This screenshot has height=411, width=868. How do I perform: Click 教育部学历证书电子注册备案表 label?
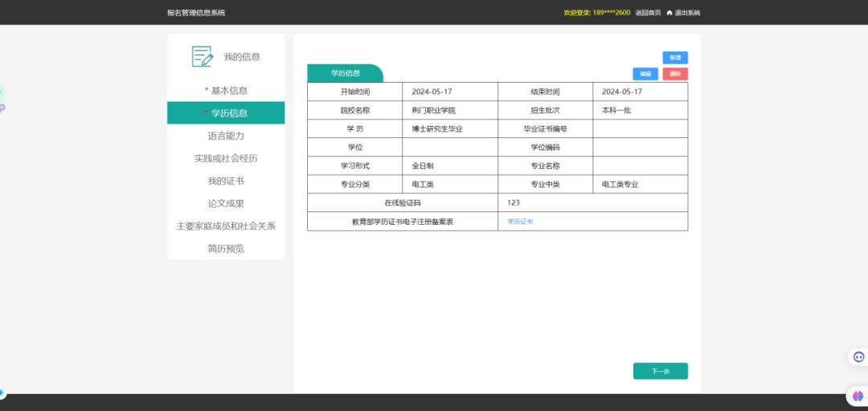pyautogui.click(x=403, y=222)
